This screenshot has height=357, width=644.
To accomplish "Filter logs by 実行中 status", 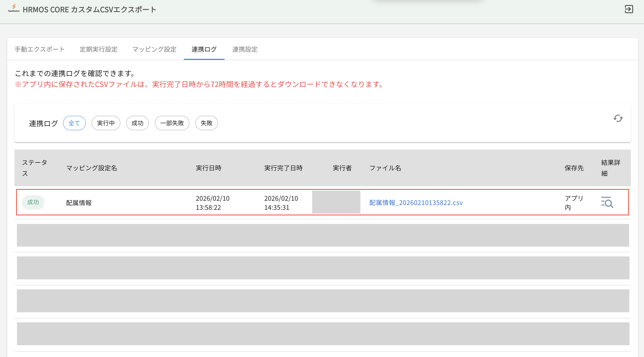I will point(106,123).
